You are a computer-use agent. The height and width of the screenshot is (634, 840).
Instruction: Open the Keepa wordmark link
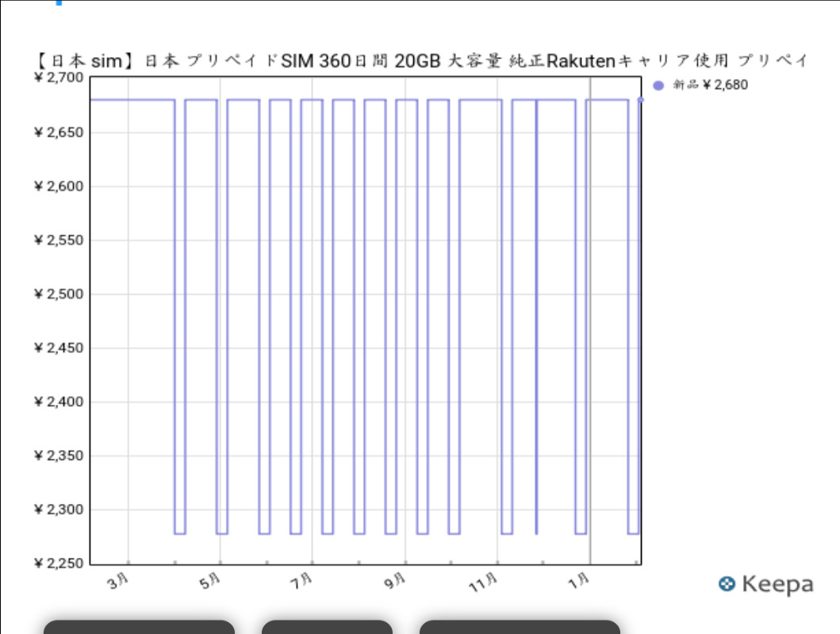point(777,585)
